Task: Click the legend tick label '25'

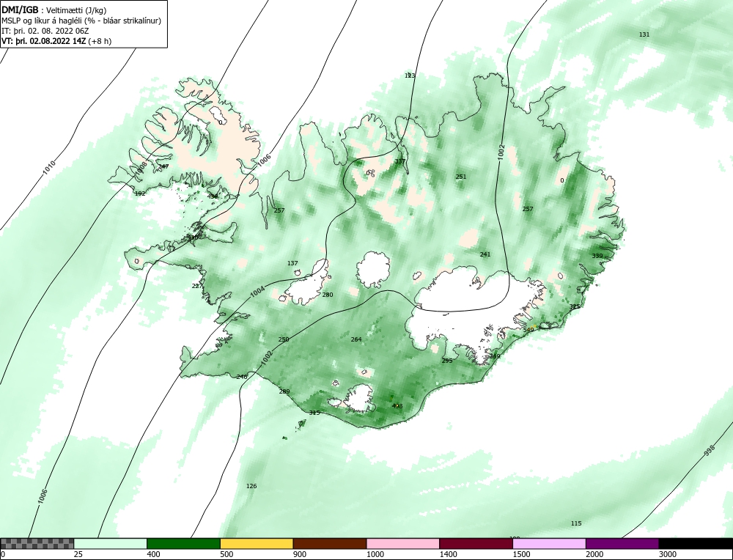Action: [78, 554]
